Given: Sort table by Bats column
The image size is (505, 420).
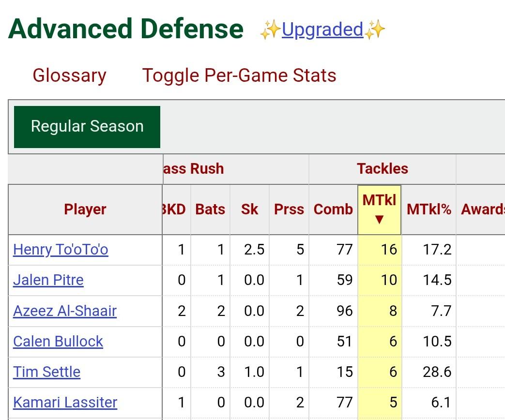Looking at the screenshot, I should [210, 210].
